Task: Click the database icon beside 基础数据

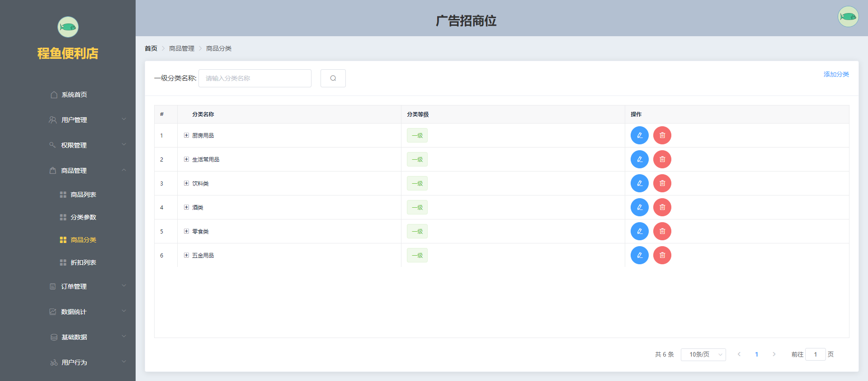Action: (x=54, y=337)
